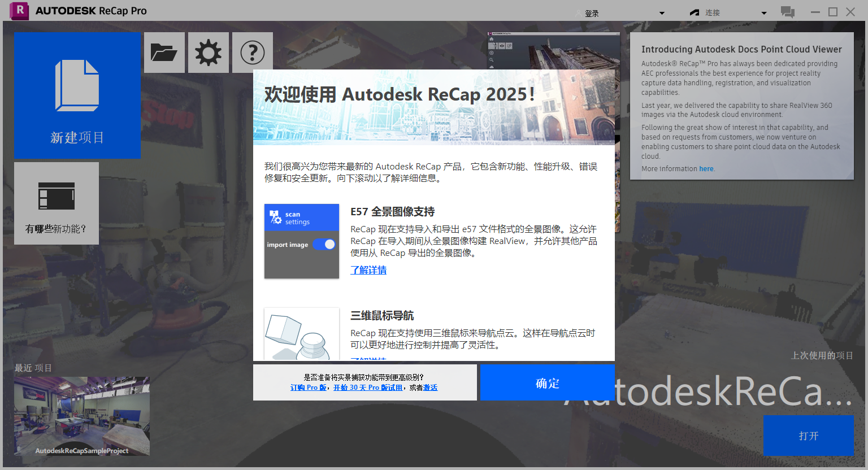Open the AutodeskReCapSampleProject recent thumbnail
The height and width of the screenshot is (470, 868).
(x=81, y=416)
